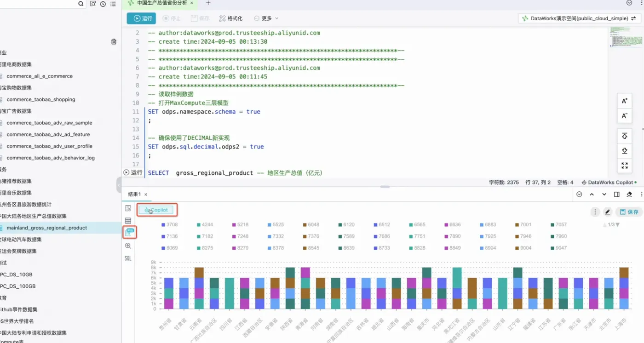Screen dimensions: 644x343
Task: Toggle legend series 9047
Action: (x=558, y=248)
